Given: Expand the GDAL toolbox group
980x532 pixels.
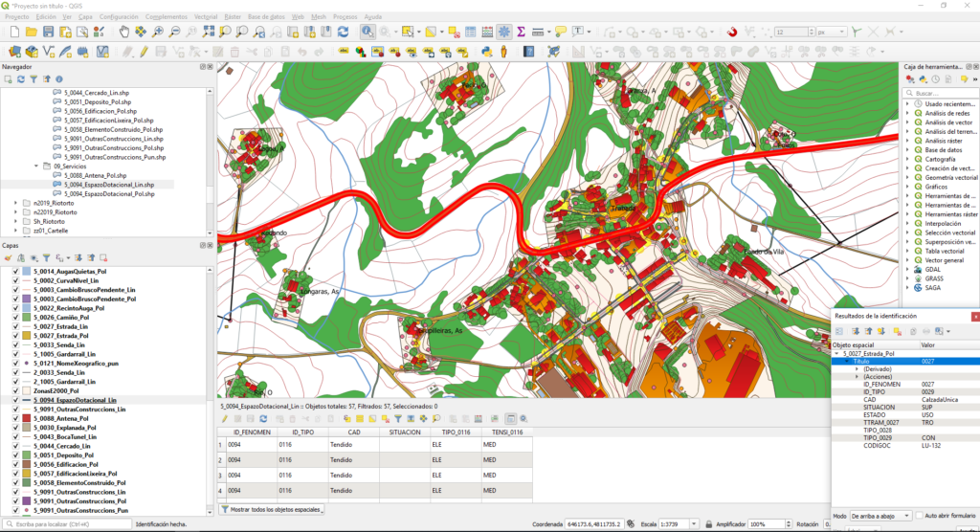Looking at the screenshot, I should (x=907, y=270).
